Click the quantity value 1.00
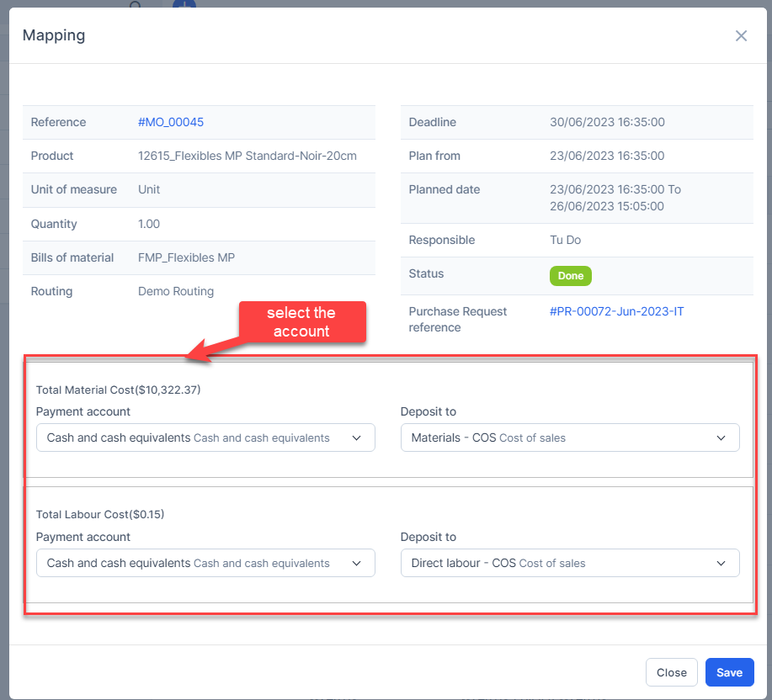 (x=149, y=224)
